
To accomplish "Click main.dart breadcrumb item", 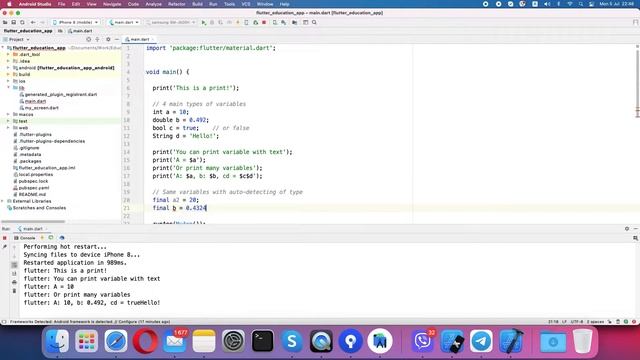I will coord(80,31).
